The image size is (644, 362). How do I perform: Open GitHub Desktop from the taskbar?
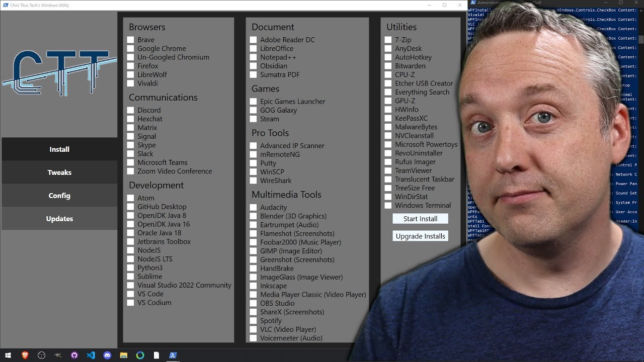(74, 355)
